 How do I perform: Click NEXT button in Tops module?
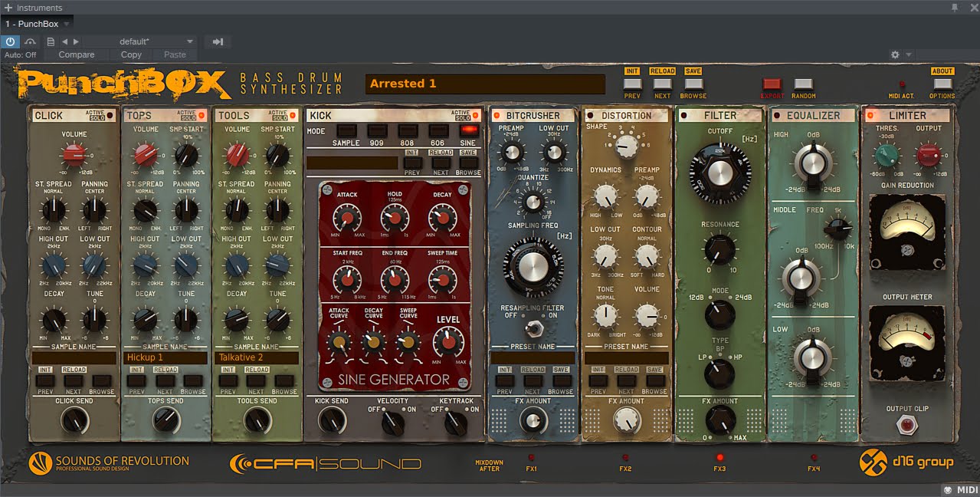(x=165, y=380)
